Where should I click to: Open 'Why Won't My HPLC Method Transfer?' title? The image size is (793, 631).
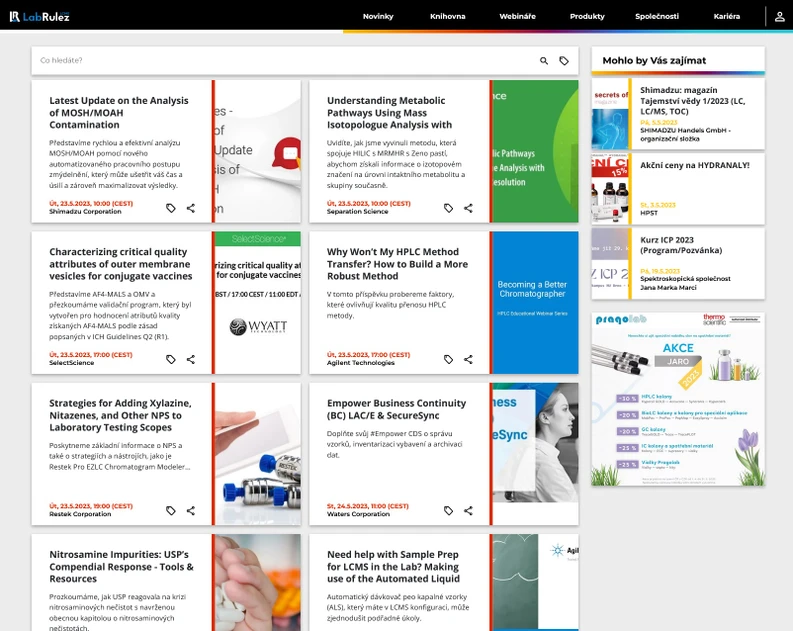pyautogui.click(x=398, y=264)
